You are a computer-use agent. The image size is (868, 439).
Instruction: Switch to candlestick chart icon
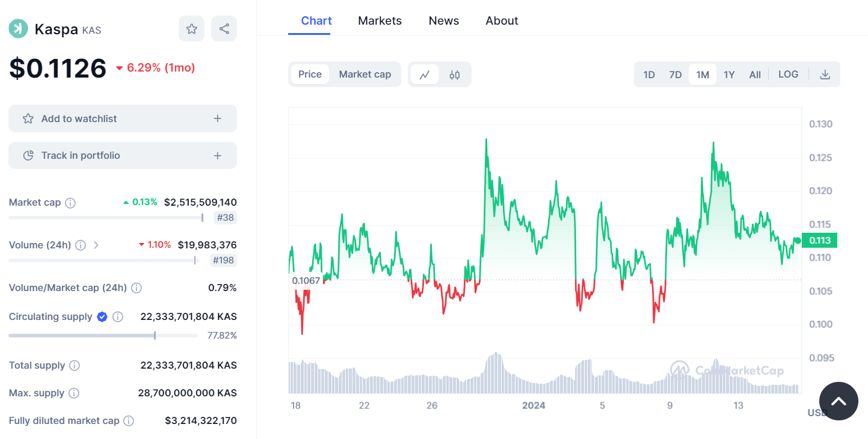pos(454,75)
